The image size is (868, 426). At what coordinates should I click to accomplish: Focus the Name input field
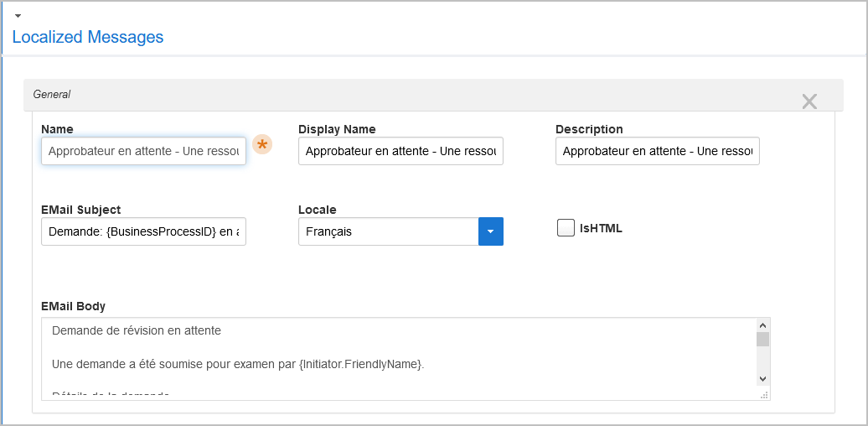[x=143, y=152]
